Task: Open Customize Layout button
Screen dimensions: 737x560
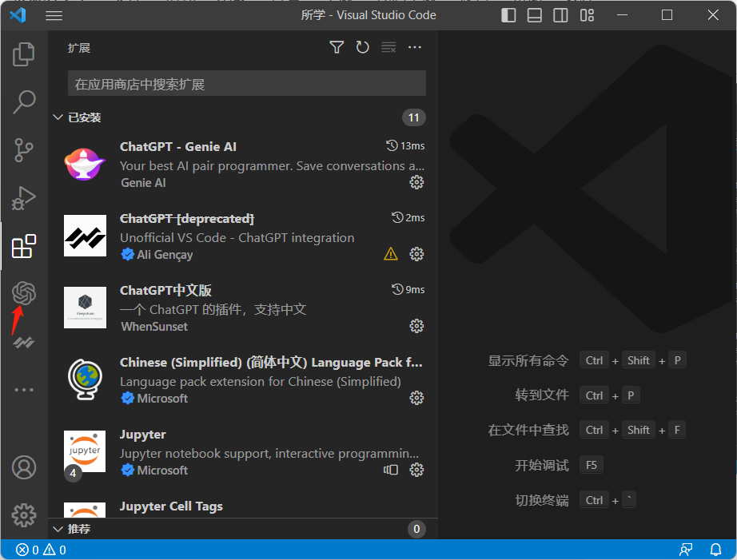Action: coord(587,15)
